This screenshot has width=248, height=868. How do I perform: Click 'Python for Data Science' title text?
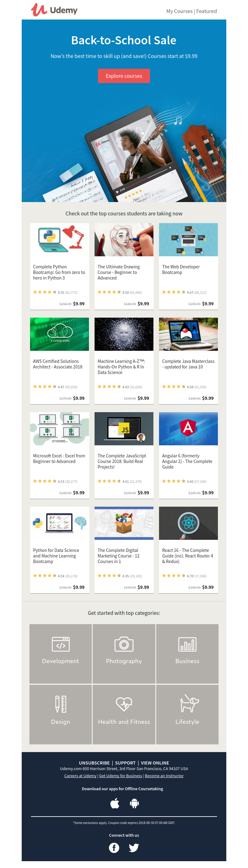point(56,556)
